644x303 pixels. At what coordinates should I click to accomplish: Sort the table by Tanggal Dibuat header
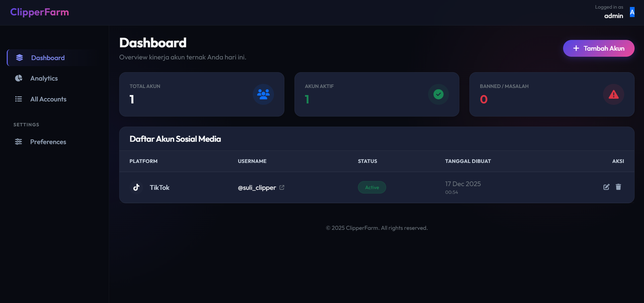[467, 161]
